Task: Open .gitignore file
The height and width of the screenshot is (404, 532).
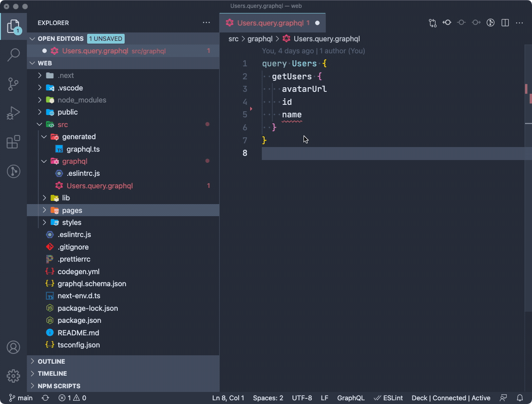Action: point(123,247)
